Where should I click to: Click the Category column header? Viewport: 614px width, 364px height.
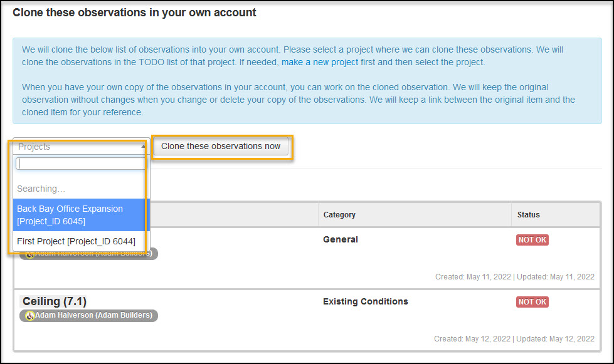pos(339,215)
